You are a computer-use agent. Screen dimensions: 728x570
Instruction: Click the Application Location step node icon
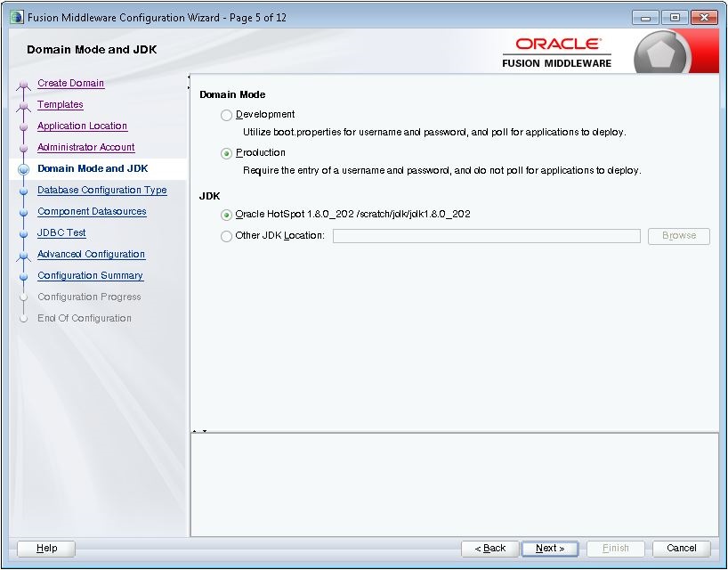pos(24,126)
